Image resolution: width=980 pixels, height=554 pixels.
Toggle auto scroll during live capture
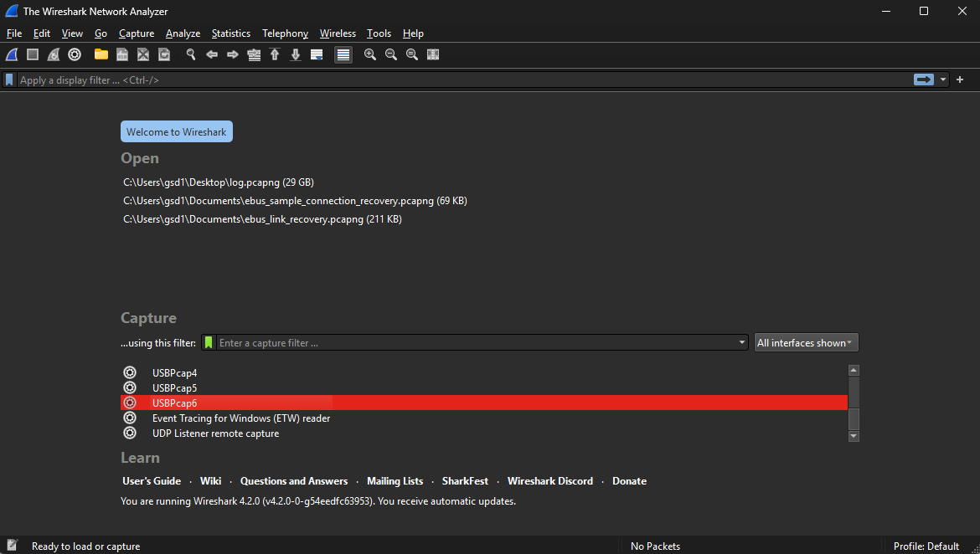317,55
